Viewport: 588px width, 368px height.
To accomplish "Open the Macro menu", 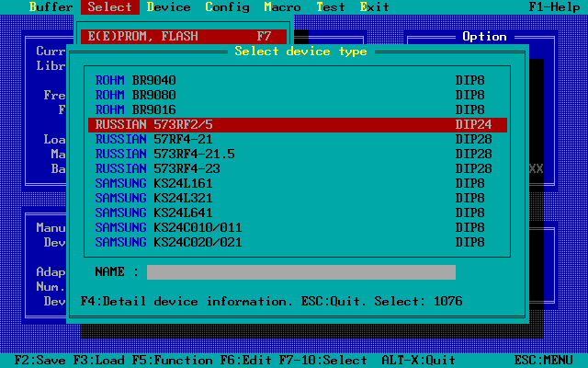I will [282, 7].
